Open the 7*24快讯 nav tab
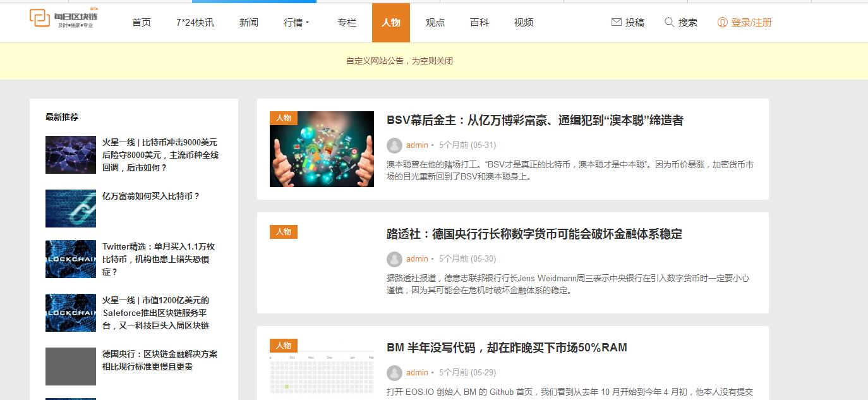 [195, 23]
